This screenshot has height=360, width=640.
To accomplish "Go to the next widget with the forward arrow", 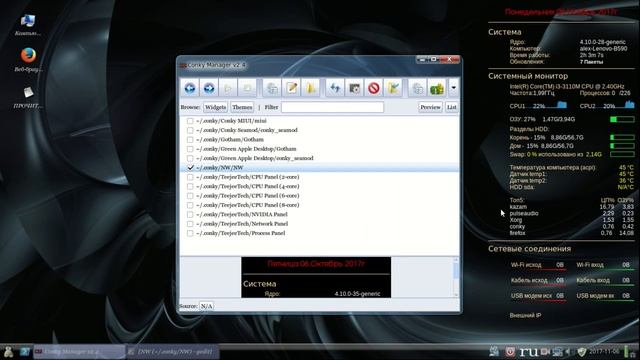I will (x=209, y=88).
